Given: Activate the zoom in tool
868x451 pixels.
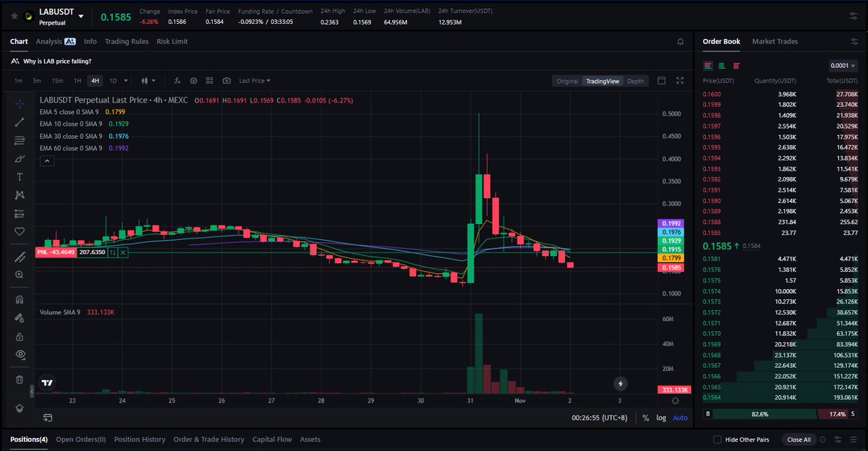Looking at the screenshot, I should tap(20, 275).
